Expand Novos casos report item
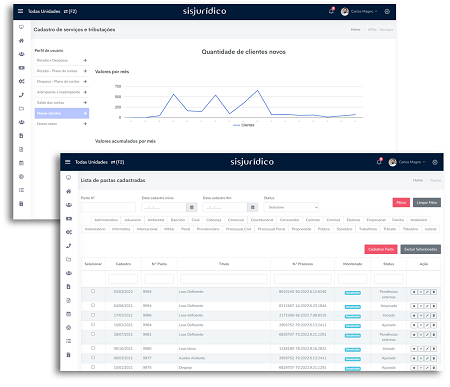The height and width of the screenshot is (387, 450). click(x=62, y=124)
